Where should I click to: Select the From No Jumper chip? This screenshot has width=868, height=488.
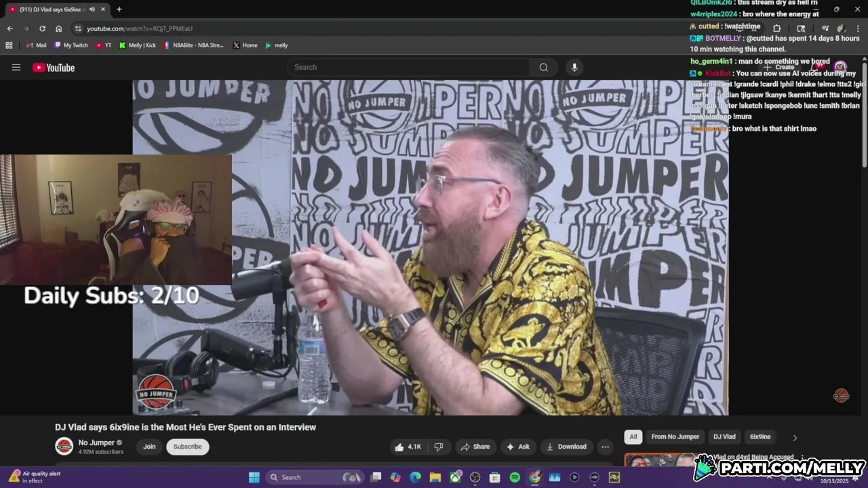(x=675, y=436)
